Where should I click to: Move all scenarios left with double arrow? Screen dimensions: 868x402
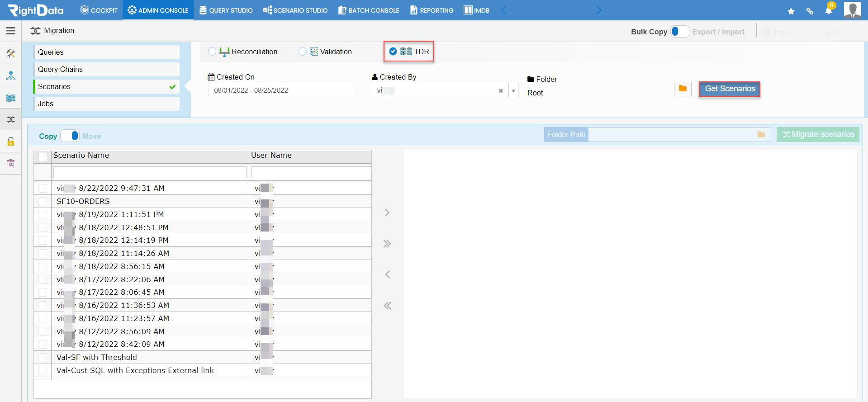[387, 306]
